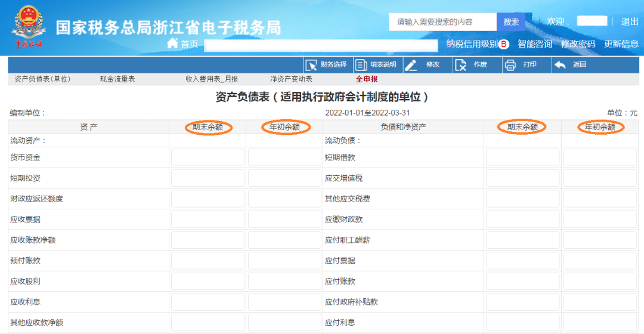Switch to the 净资产变动表 tab
This screenshot has width=644, height=334.
pyautogui.click(x=291, y=79)
